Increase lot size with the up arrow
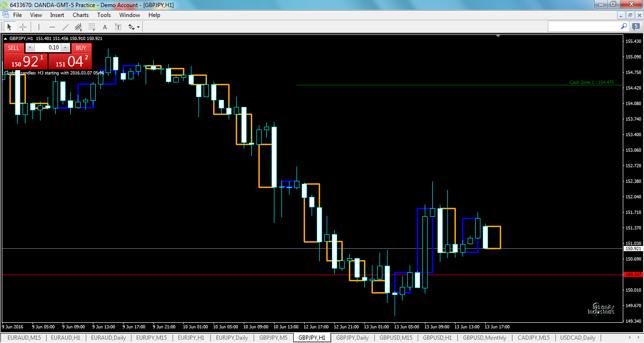Image resolution: width=644 pixels, height=343 pixels. pos(65,48)
